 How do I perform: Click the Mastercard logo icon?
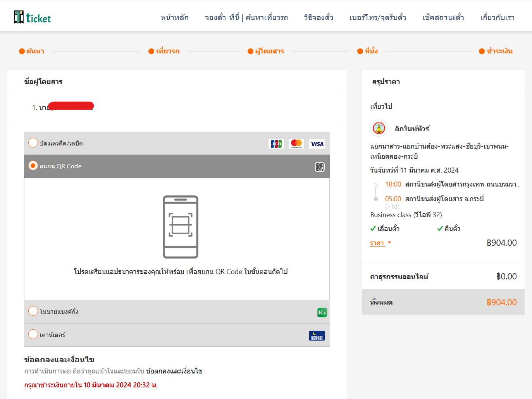296,144
